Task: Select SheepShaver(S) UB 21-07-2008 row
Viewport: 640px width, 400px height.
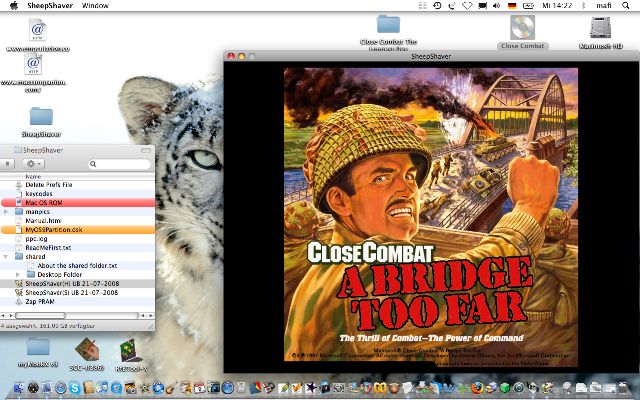Action: pos(77,292)
